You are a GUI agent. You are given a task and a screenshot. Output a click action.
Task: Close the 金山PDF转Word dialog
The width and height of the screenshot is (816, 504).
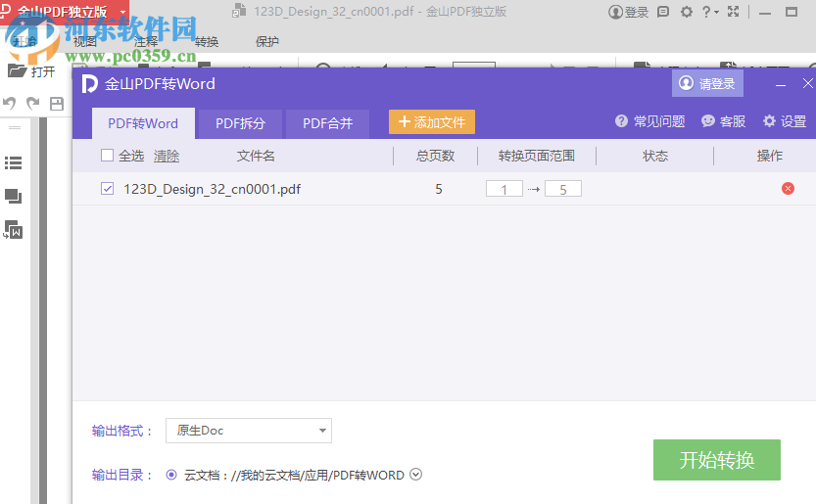[807, 83]
